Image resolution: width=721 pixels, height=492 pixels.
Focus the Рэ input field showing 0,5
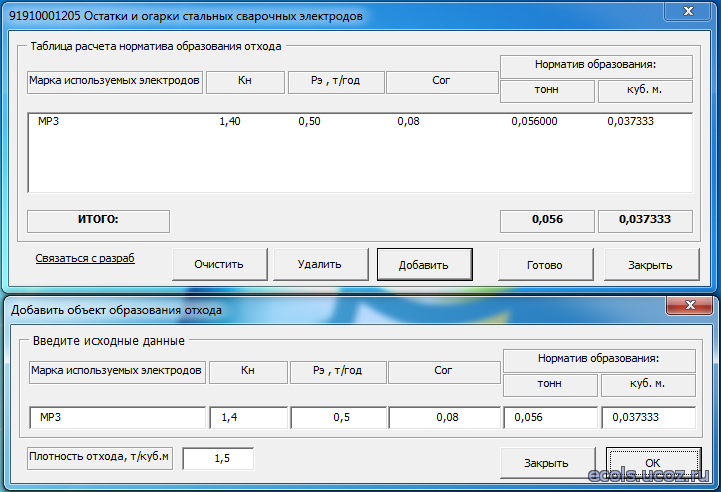point(338,418)
